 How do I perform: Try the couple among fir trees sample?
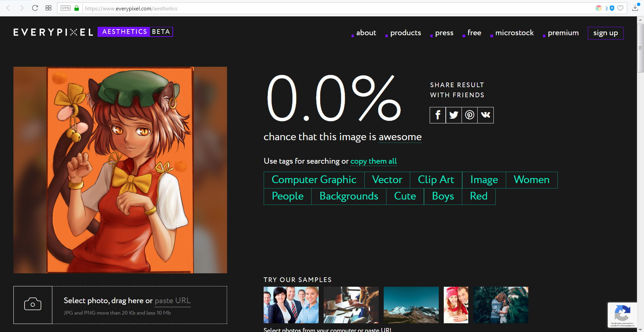(x=501, y=305)
